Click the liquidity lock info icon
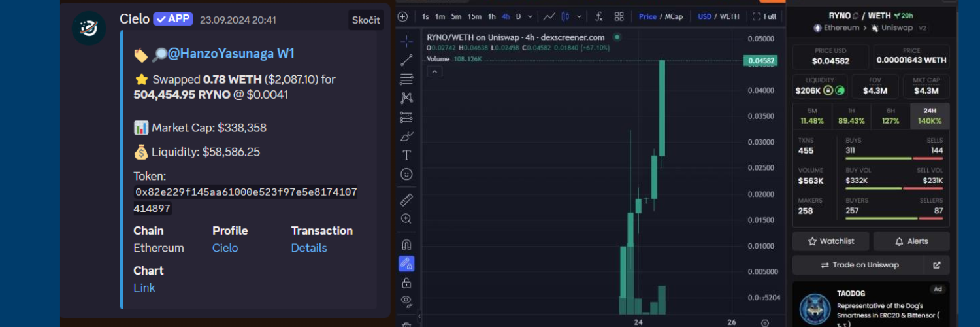The width and height of the screenshot is (980, 327). (x=828, y=90)
